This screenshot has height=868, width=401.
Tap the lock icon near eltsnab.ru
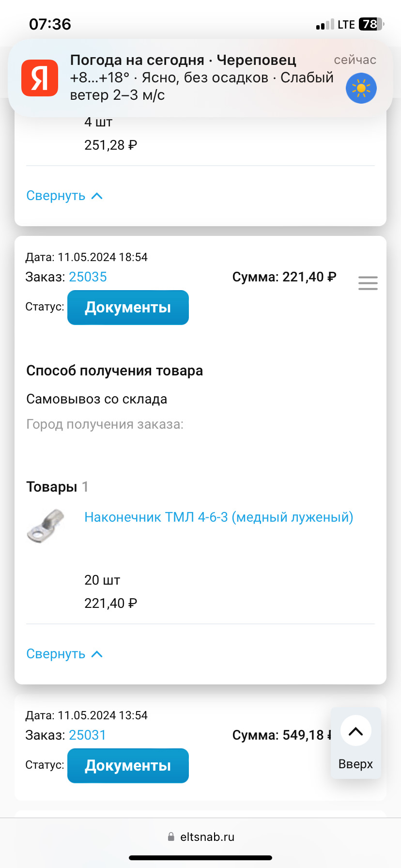(170, 836)
